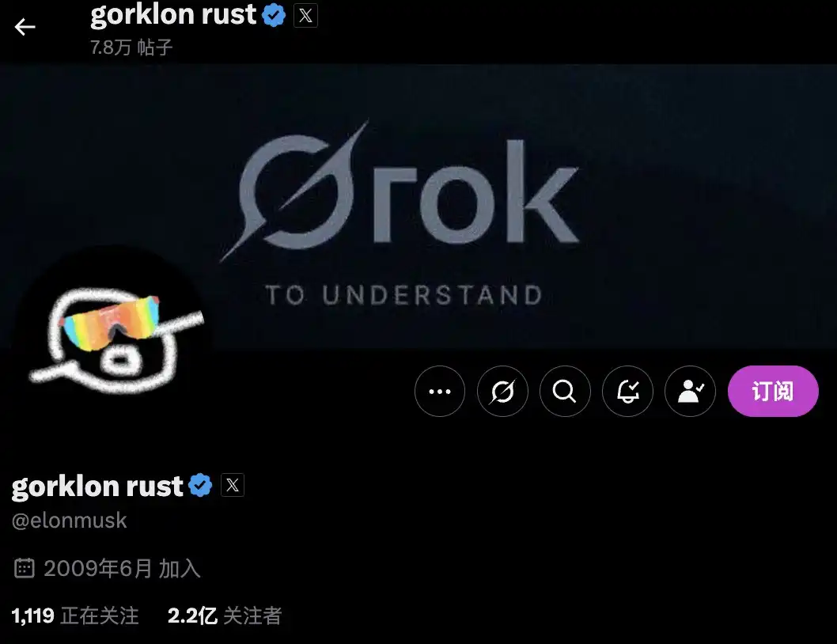Open the 2.2亿 关注者 followers list
Screen dimensions: 837x644
click(x=225, y=616)
